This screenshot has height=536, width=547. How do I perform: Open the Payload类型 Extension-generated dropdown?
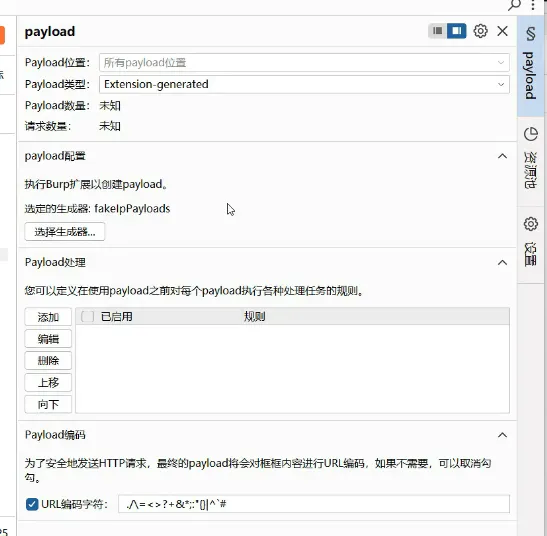pyautogui.click(x=304, y=84)
